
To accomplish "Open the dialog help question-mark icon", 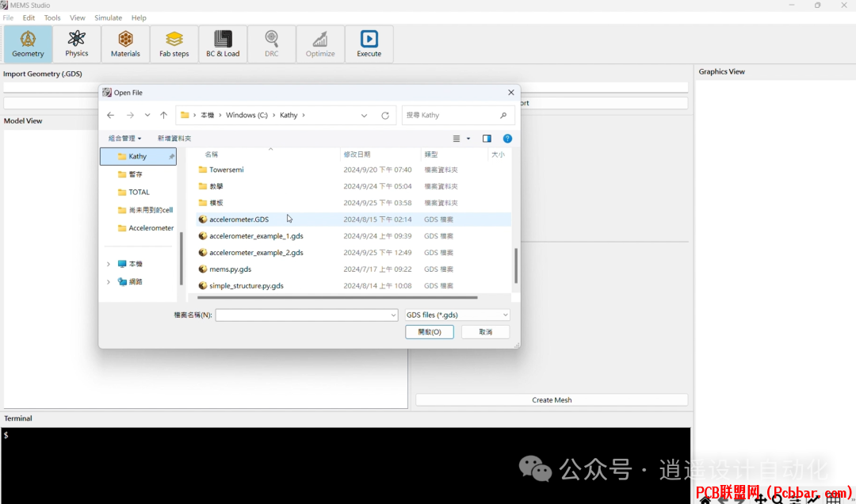I will coord(508,139).
